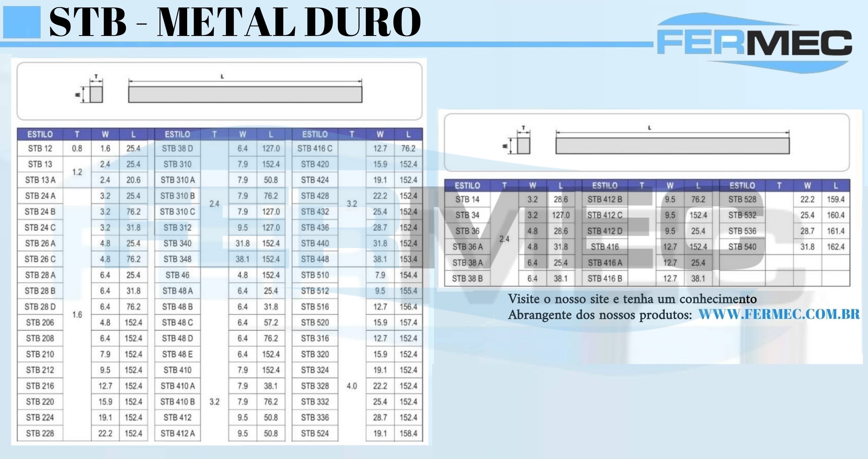
Task: Select the STB 528 style cell
Action: point(742,200)
